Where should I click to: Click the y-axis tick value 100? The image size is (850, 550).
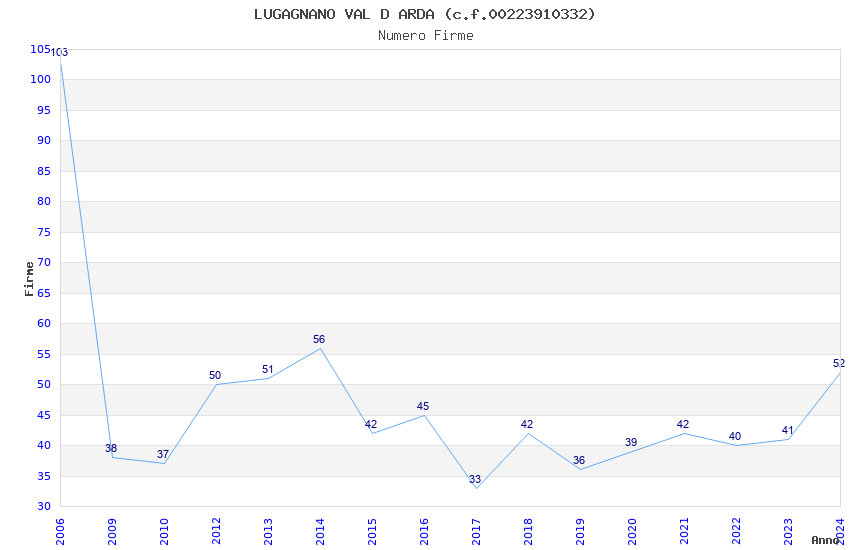click(41, 79)
